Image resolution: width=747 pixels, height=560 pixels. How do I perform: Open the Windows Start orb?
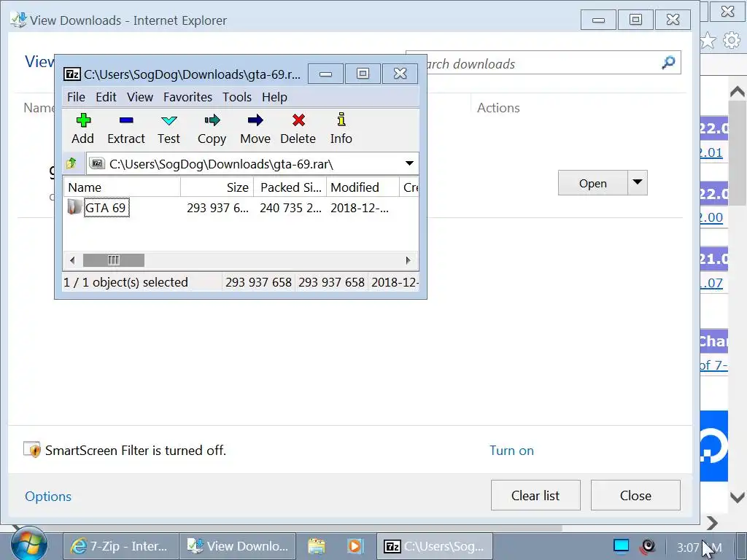tap(28, 544)
